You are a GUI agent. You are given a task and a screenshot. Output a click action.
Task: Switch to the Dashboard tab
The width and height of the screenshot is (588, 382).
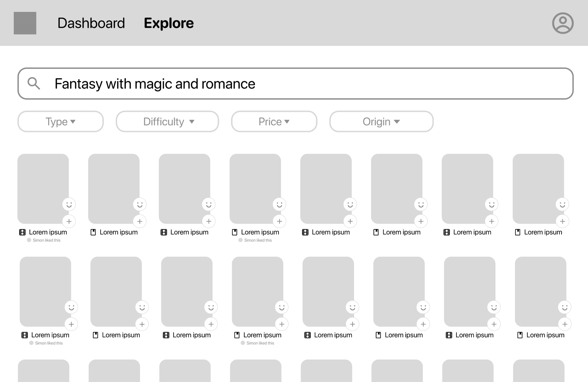tap(91, 23)
